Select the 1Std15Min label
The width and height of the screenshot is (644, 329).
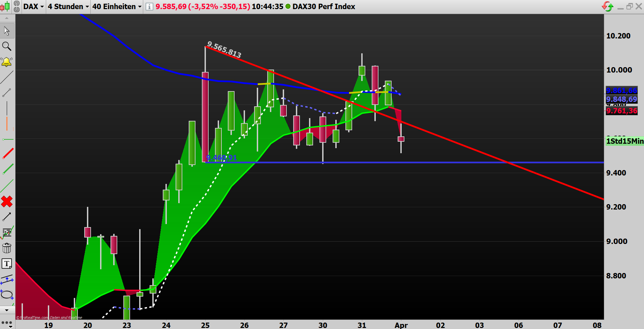625,141
